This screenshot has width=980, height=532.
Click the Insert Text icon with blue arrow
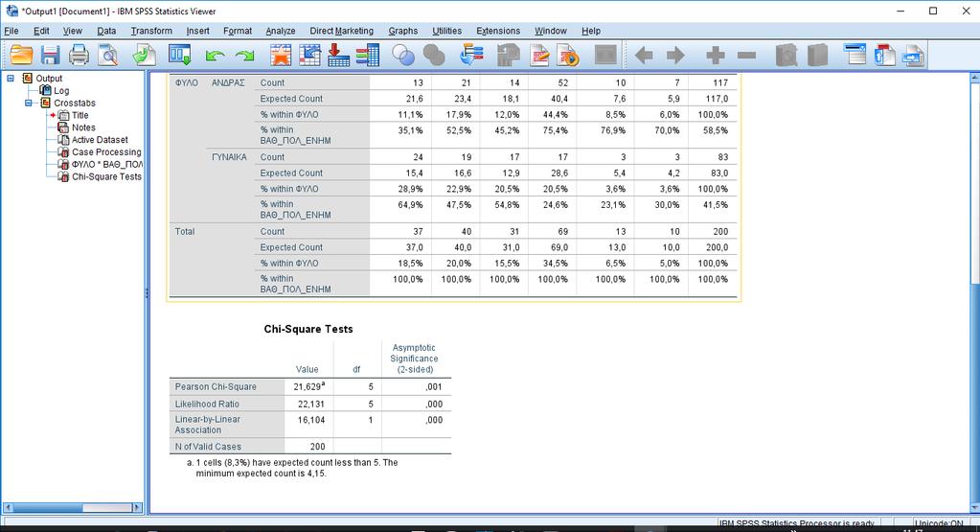pyautogui.click(x=913, y=56)
